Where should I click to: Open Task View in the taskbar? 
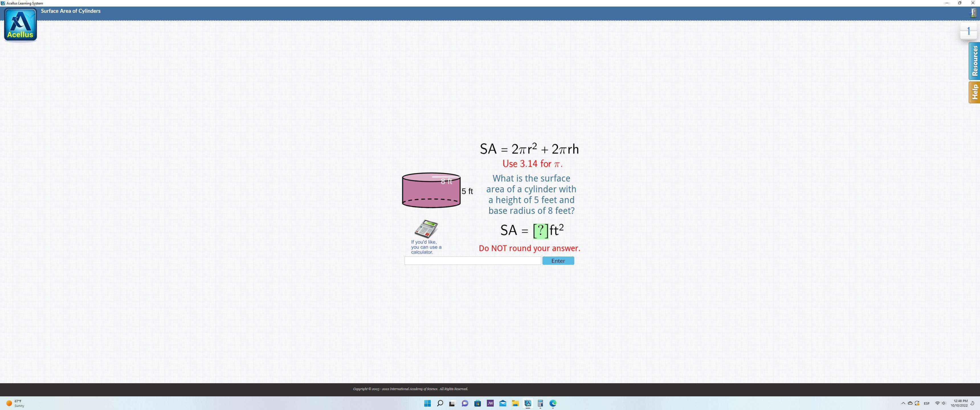452,403
